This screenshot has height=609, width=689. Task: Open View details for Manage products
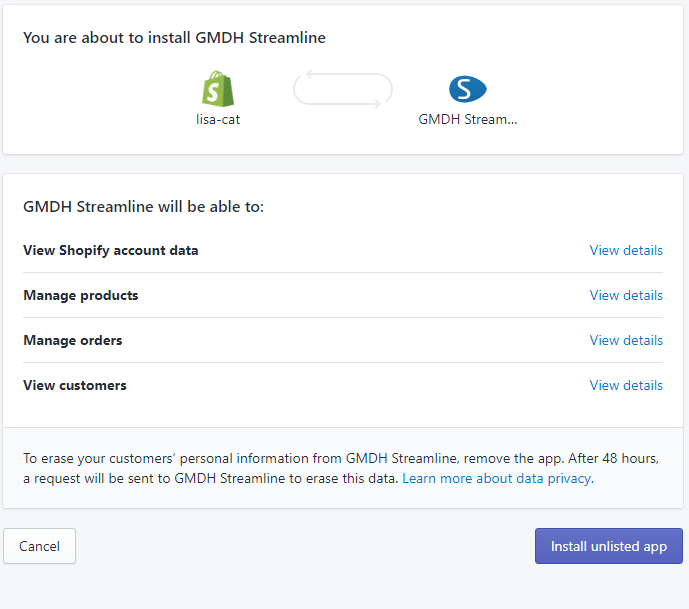click(625, 295)
